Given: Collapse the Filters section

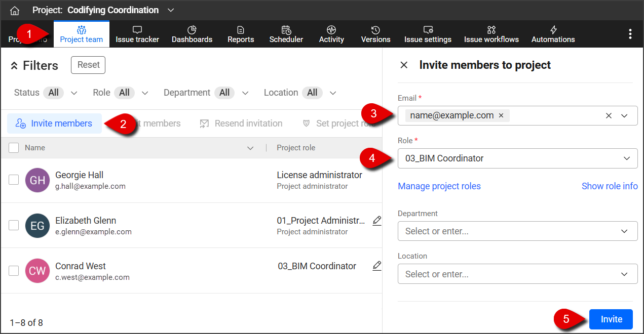Looking at the screenshot, I should click(x=14, y=66).
